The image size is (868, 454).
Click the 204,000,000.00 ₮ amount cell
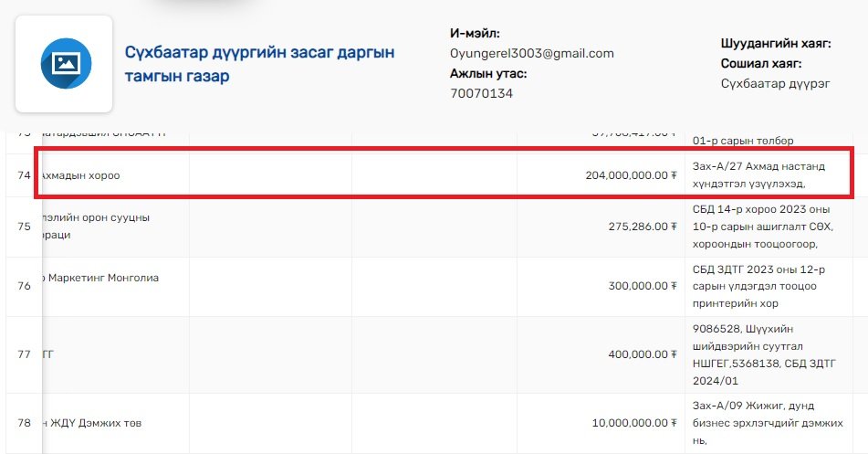point(631,175)
